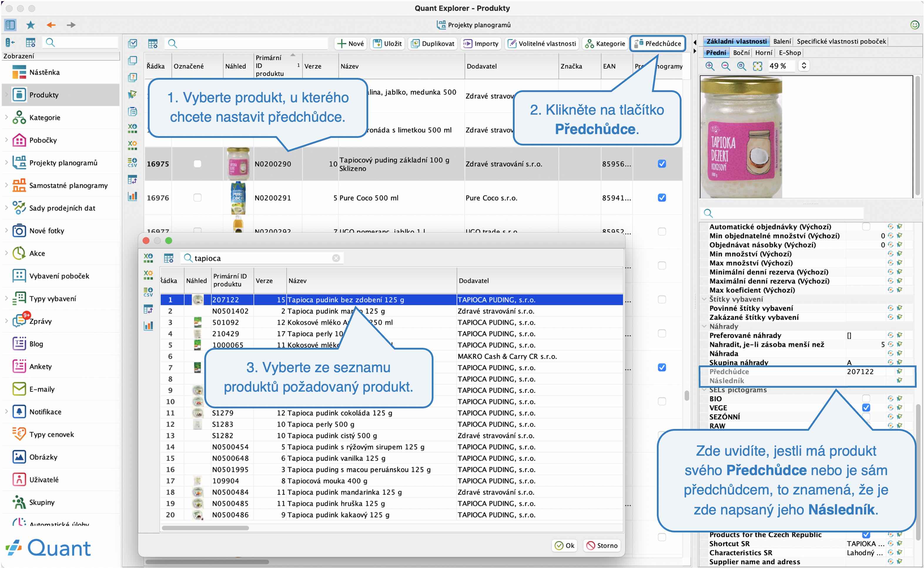This screenshot has height=568, width=924.
Task: Clear the tapioca search text
Action: coord(336,258)
